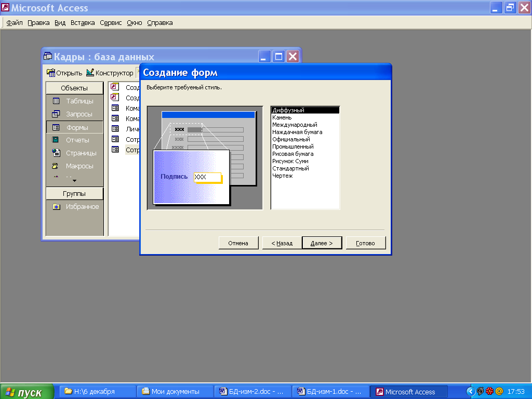This screenshot has height=399, width=532.
Task: Switch to БД-изм-1.doc taskbar item
Action: tap(330, 392)
